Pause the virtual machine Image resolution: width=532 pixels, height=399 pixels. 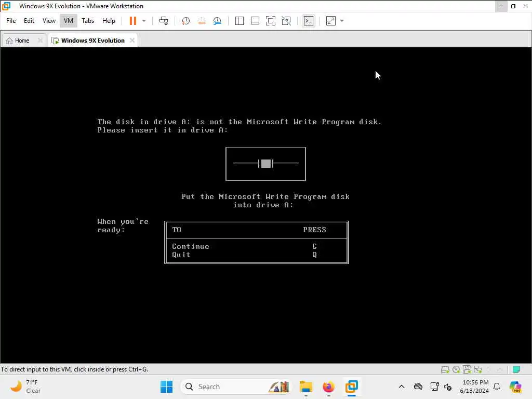132,21
